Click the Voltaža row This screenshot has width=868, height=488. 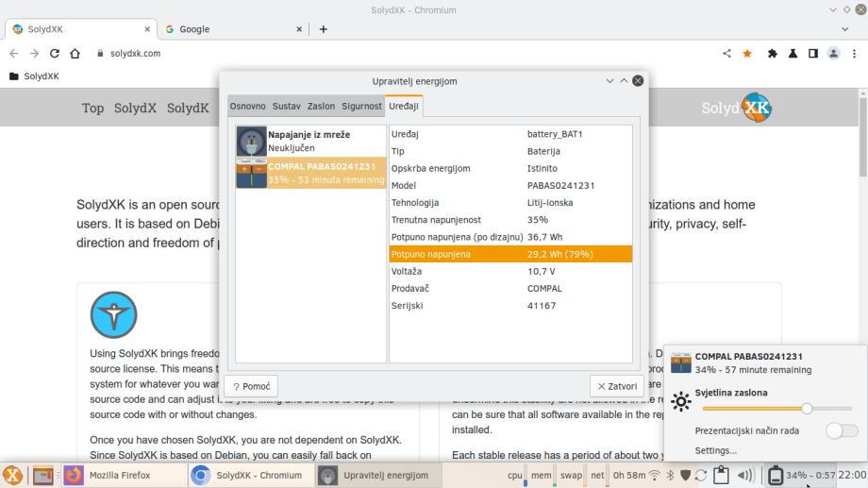[x=510, y=271]
